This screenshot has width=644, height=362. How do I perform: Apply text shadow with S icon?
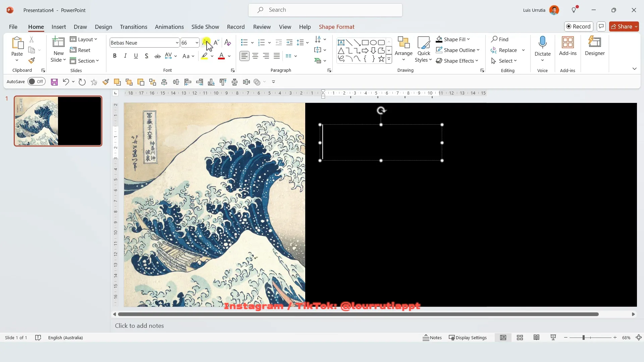click(147, 56)
